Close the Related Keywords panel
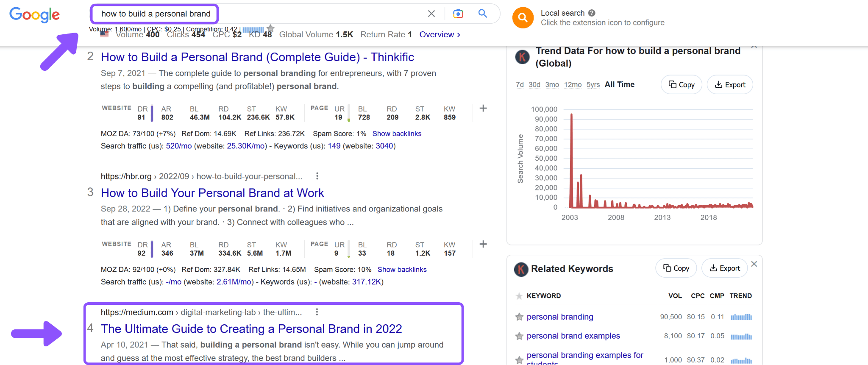The height and width of the screenshot is (365, 868). [754, 264]
